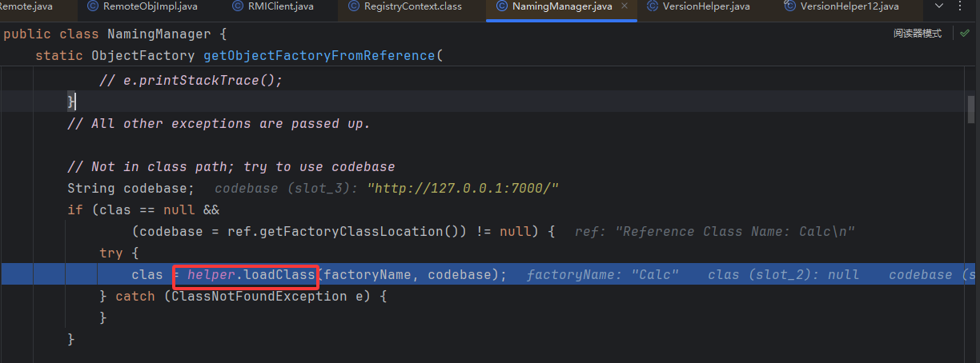Screen dimensions: 980x363
Task: Click the helper.loadClass call in the red box
Action: pyautogui.click(x=251, y=274)
